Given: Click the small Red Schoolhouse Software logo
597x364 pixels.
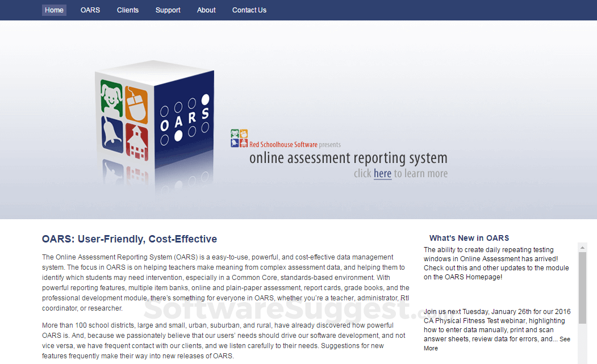Looking at the screenshot, I should tap(238, 137).
